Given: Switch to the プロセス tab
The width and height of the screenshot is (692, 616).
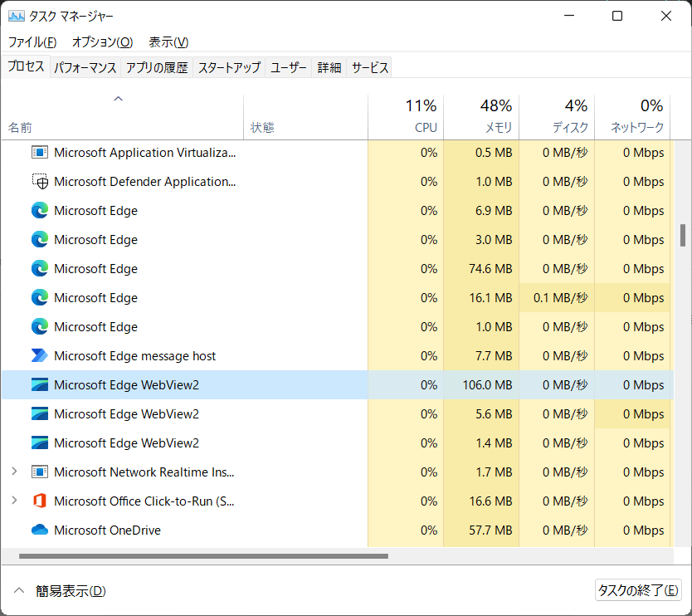Looking at the screenshot, I should tap(26, 66).
